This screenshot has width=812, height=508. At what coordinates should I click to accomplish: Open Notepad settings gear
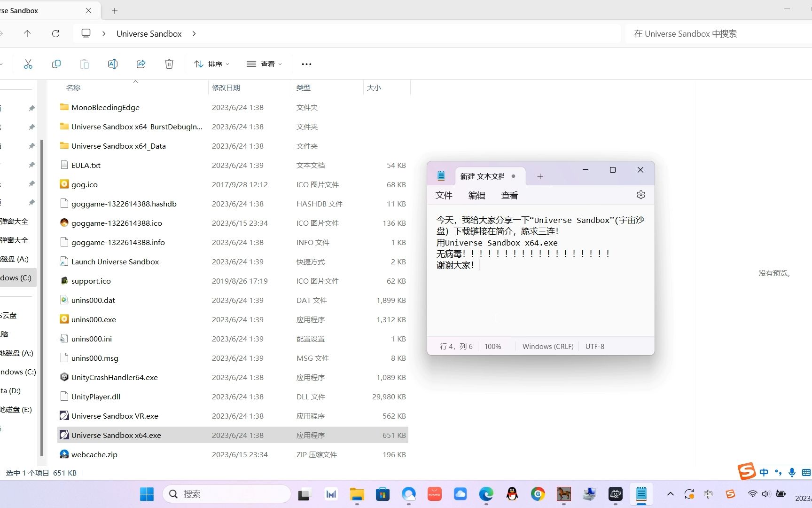(641, 195)
